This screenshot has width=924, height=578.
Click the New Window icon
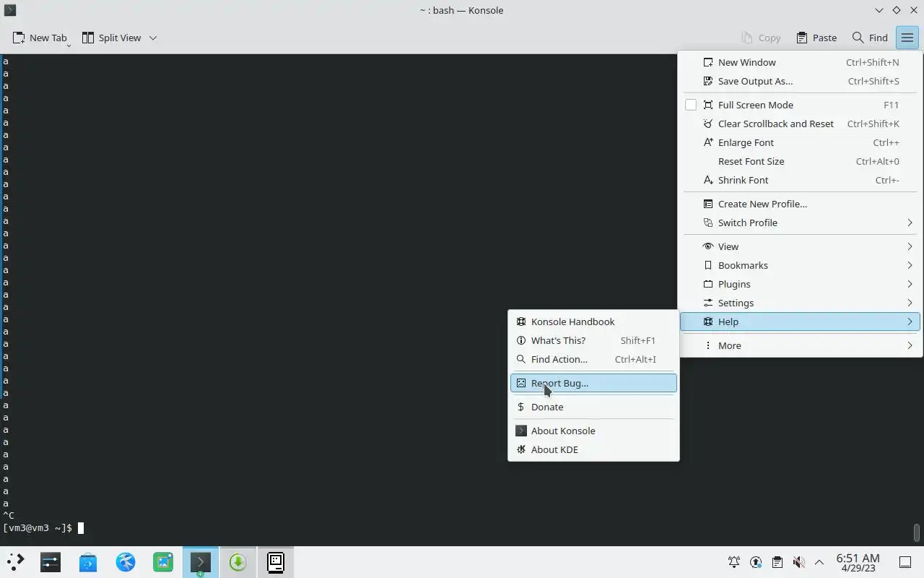pyautogui.click(x=708, y=62)
